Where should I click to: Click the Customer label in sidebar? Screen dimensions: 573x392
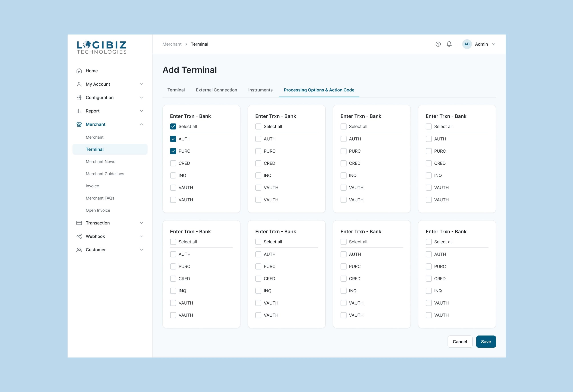96,250
